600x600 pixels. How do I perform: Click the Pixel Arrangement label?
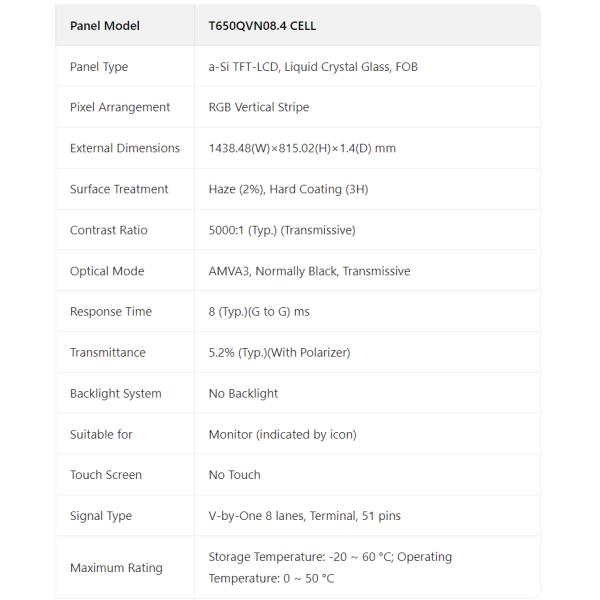120,107
